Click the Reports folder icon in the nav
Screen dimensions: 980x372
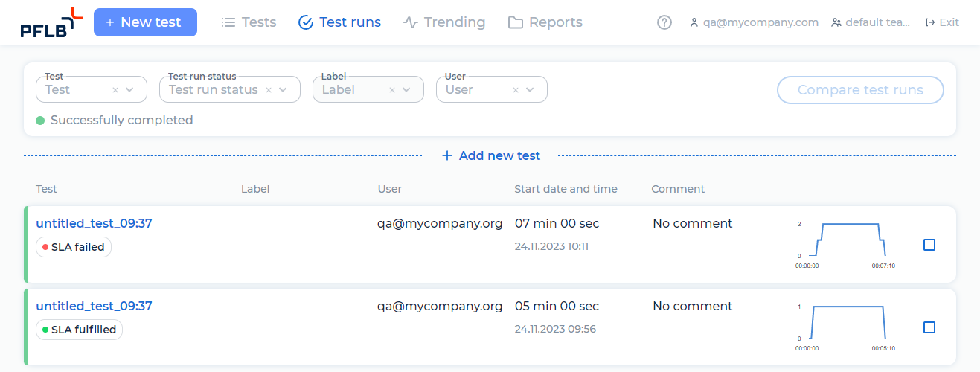[x=516, y=22]
